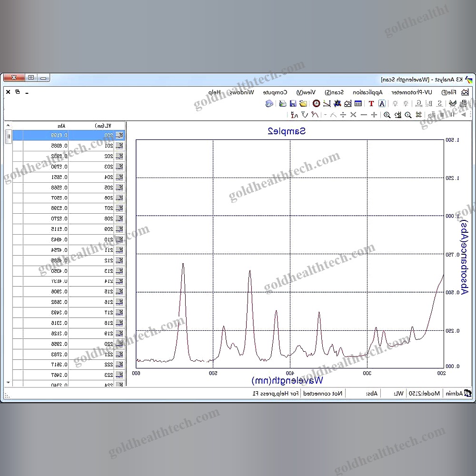Click the data table scrollbar thumb
The height and width of the screenshot is (476, 476).
click(x=9, y=137)
